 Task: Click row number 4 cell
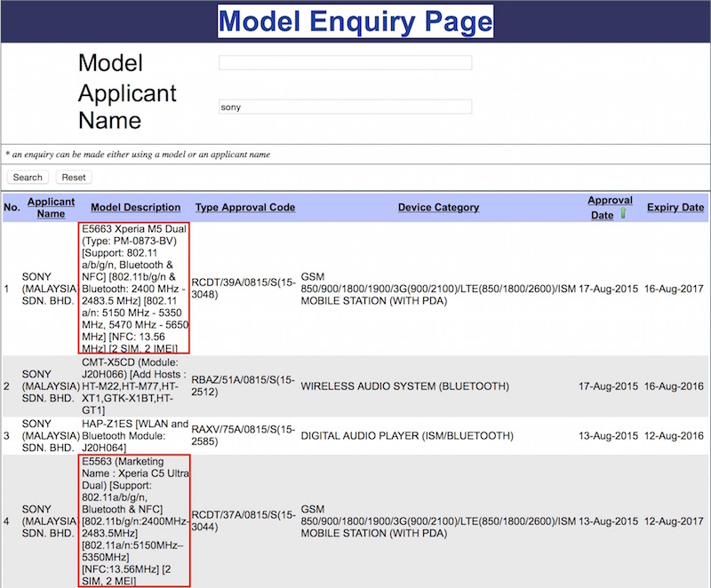pyautogui.click(x=6, y=521)
